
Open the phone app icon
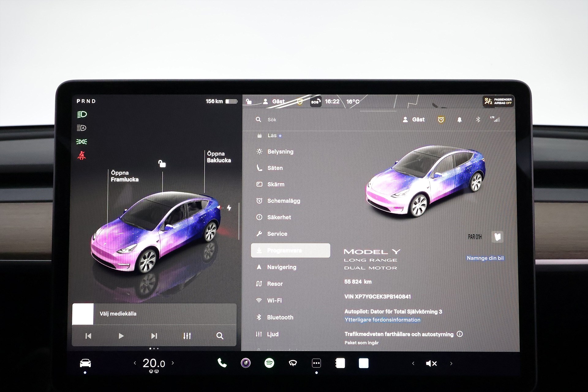(x=222, y=363)
